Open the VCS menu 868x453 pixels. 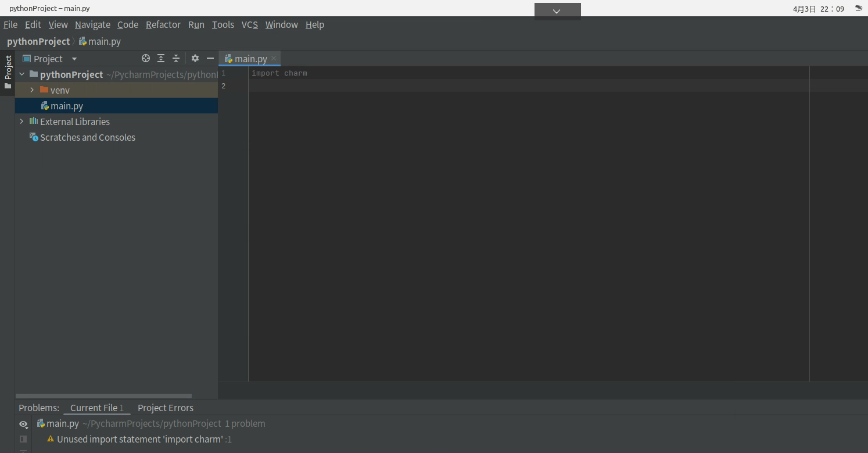[x=249, y=24]
